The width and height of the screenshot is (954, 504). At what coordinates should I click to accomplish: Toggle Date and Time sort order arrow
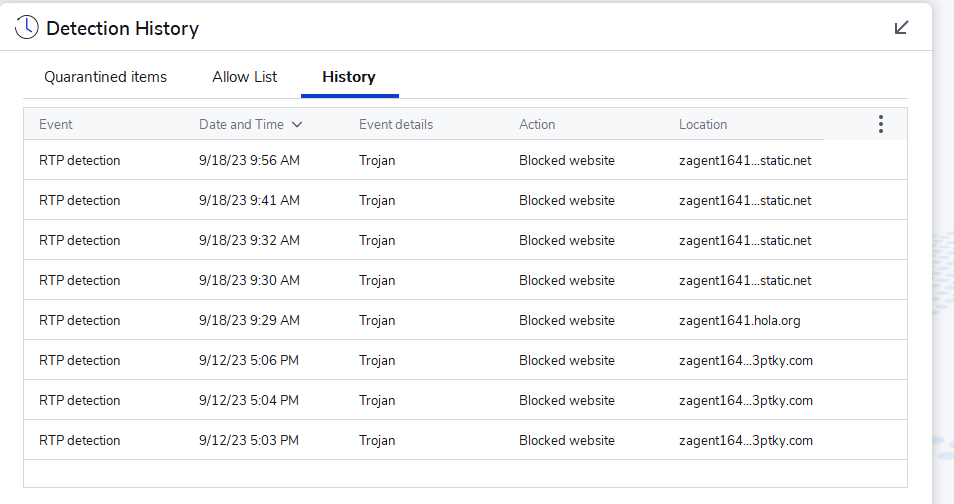[297, 125]
